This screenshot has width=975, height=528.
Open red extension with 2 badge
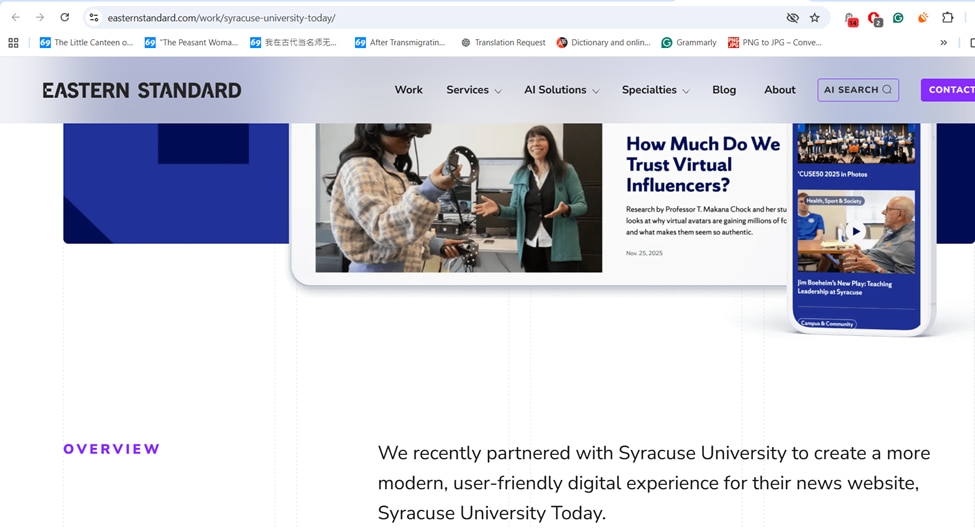[875, 19]
